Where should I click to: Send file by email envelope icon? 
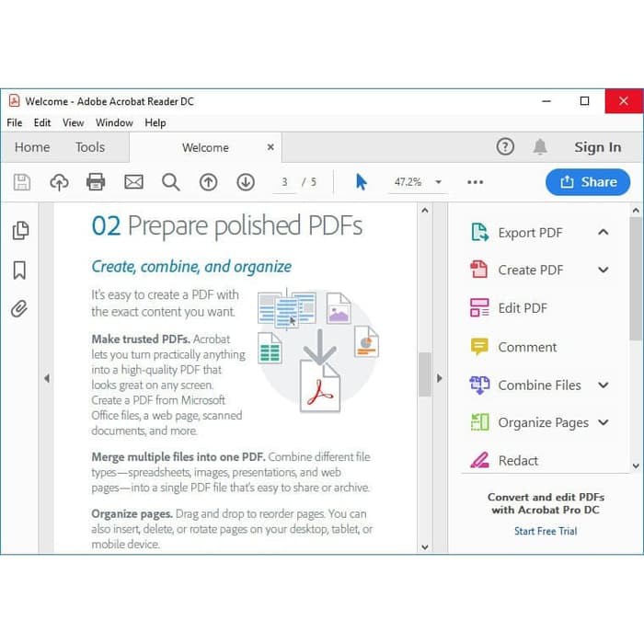(133, 182)
